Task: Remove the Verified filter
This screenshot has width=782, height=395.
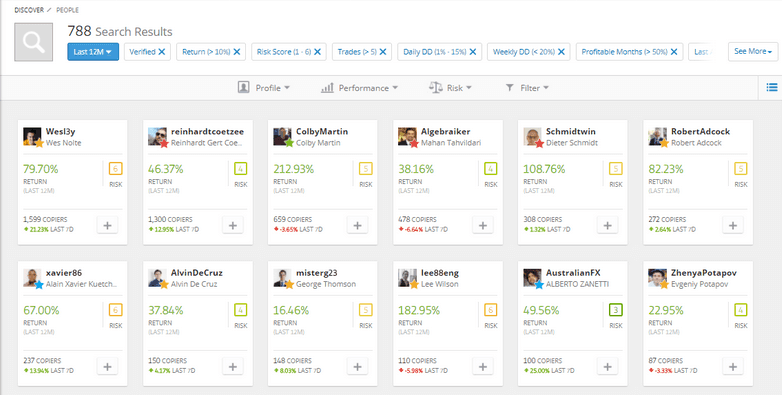Action: pos(162,52)
